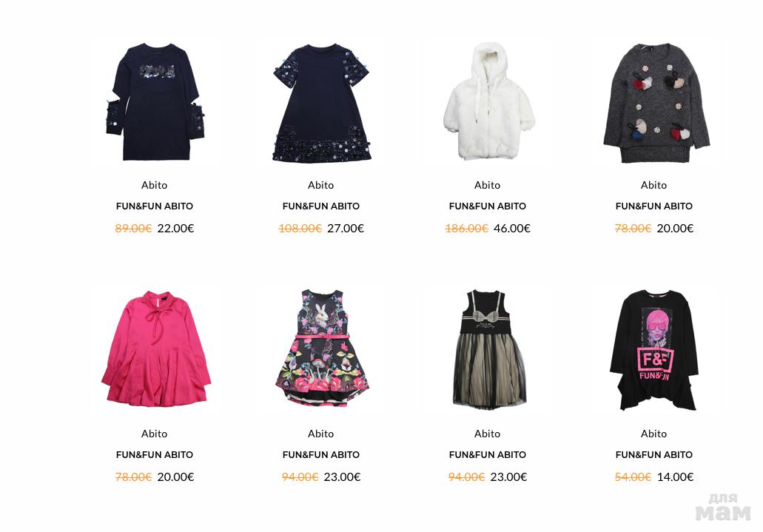763x532 pixels.
Task: View the grey sweater with pom-pom decorations
Action: click(x=656, y=103)
